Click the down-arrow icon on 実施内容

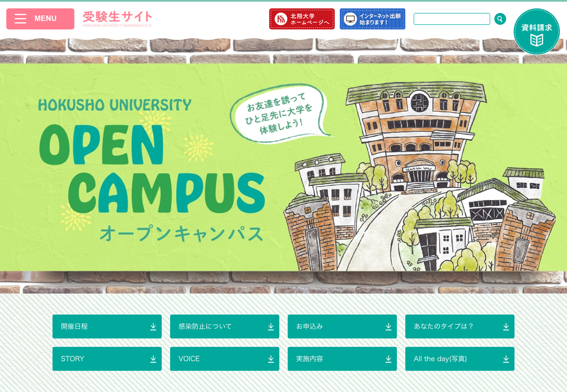click(x=389, y=359)
